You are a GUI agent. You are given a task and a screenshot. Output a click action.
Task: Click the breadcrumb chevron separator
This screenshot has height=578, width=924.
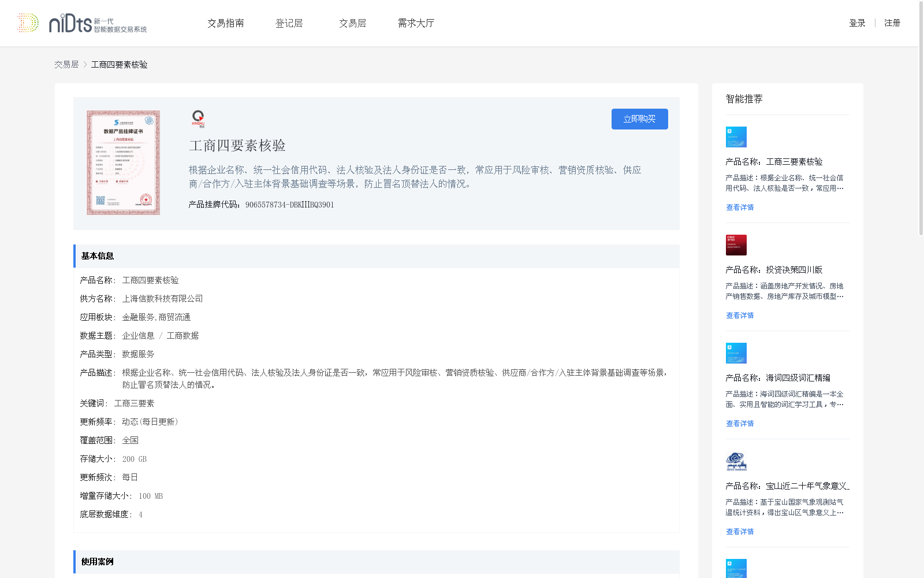[x=85, y=65]
